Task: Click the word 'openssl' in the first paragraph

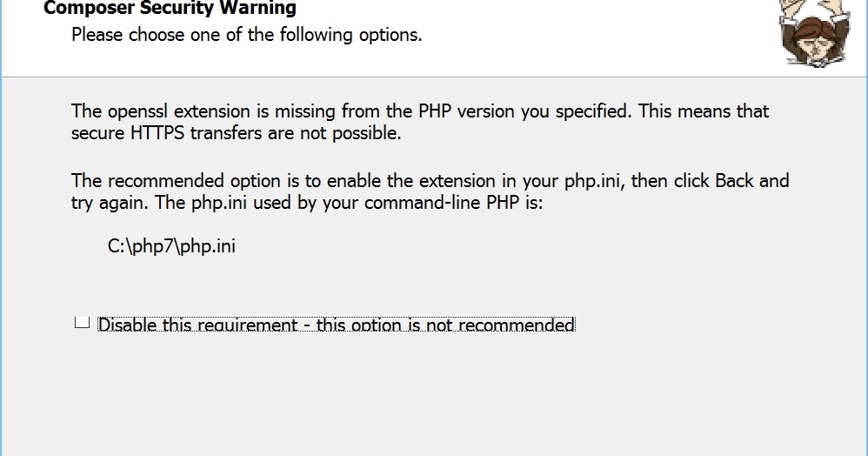Action: coord(137,111)
